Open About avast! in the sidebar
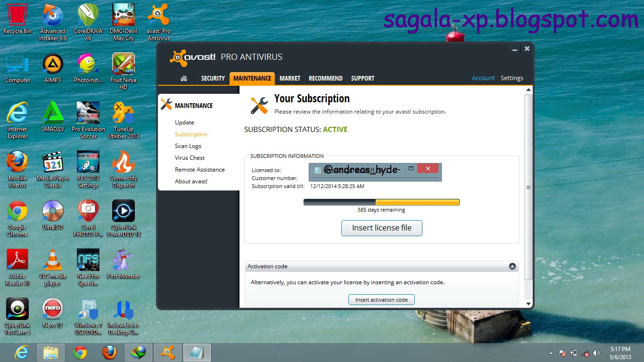 click(191, 181)
